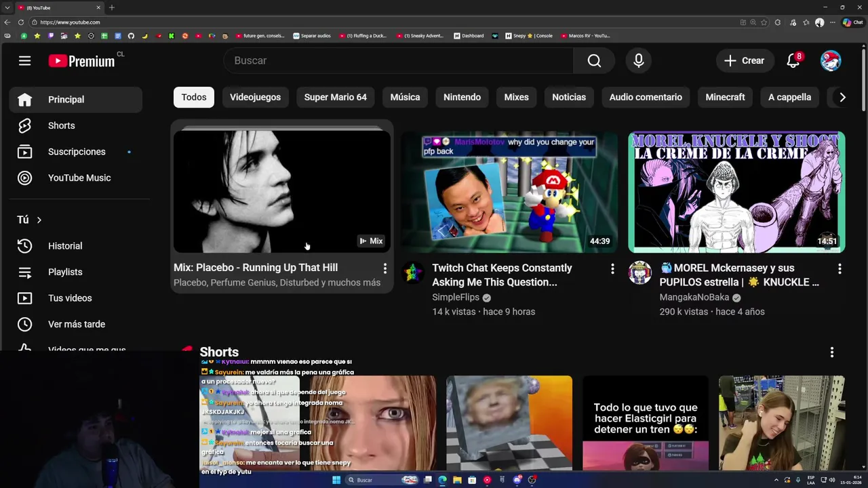
Task: Open the smiling girl store Short
Action: click(x=782, y=423)
